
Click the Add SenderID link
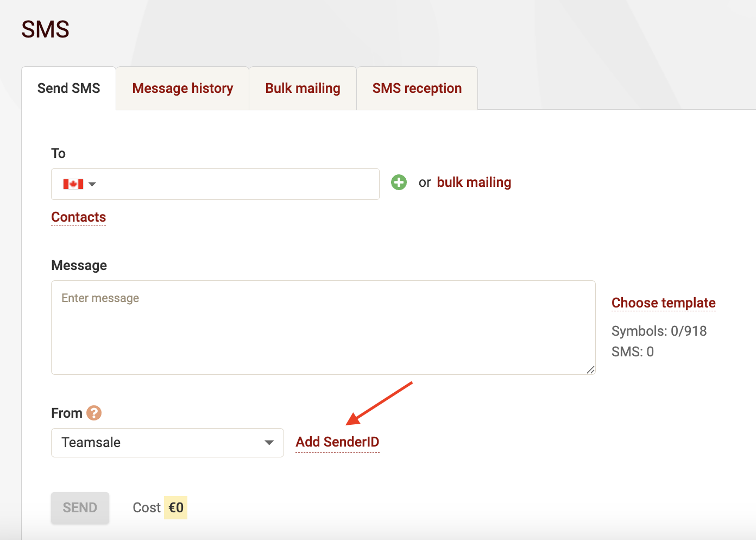pyautogui.click(x=337, y=442)
